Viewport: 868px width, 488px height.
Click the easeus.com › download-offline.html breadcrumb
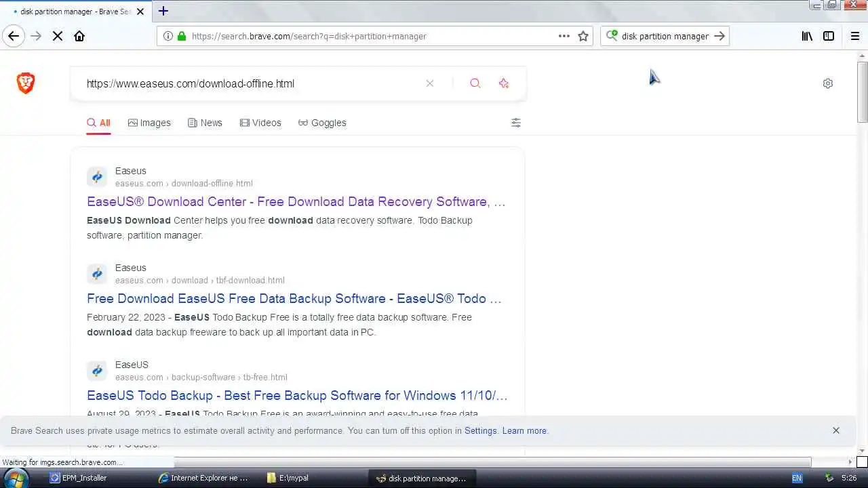(184, 183)
